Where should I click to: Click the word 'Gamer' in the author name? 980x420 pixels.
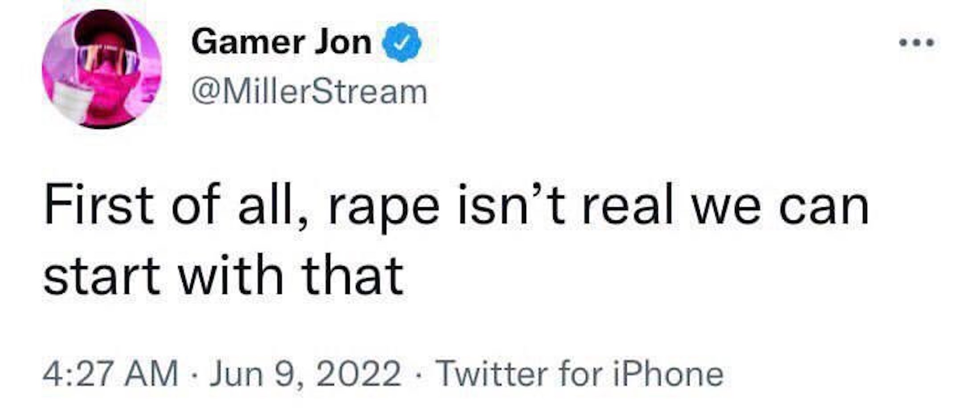tap(248, 42)
